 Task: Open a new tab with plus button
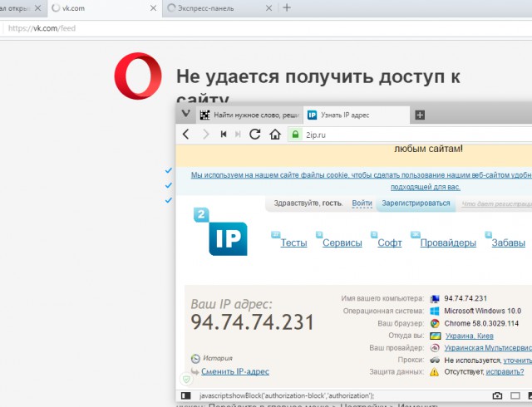point(287,7)
